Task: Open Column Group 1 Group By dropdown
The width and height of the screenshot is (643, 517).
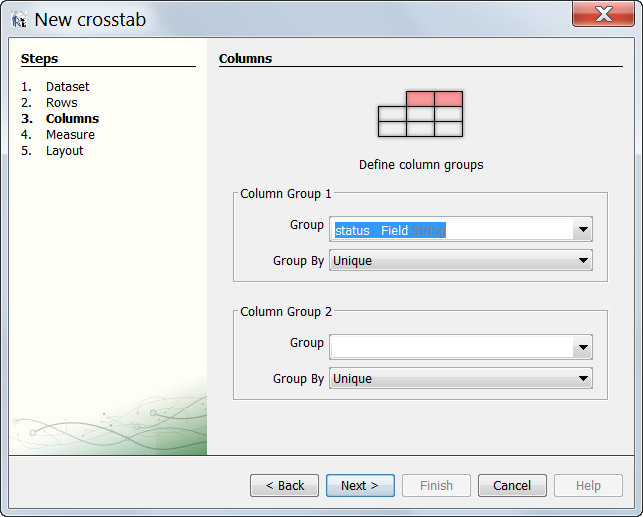Action: (x=460, y=261)
